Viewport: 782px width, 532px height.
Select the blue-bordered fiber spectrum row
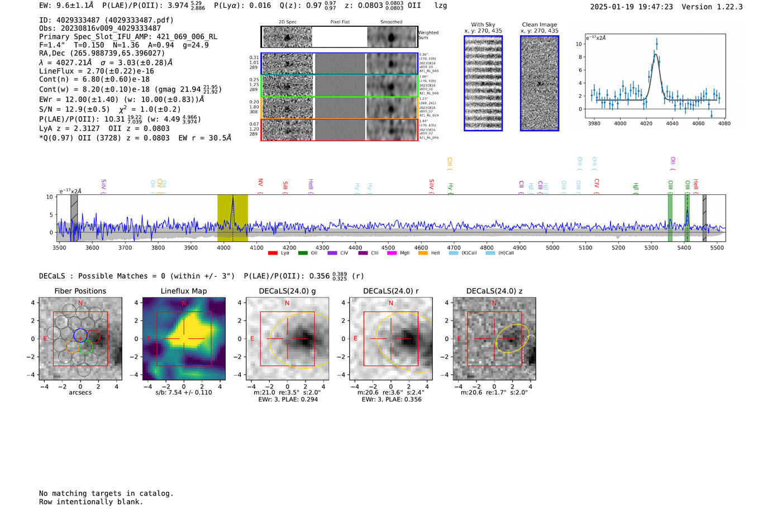pos(339,64)
